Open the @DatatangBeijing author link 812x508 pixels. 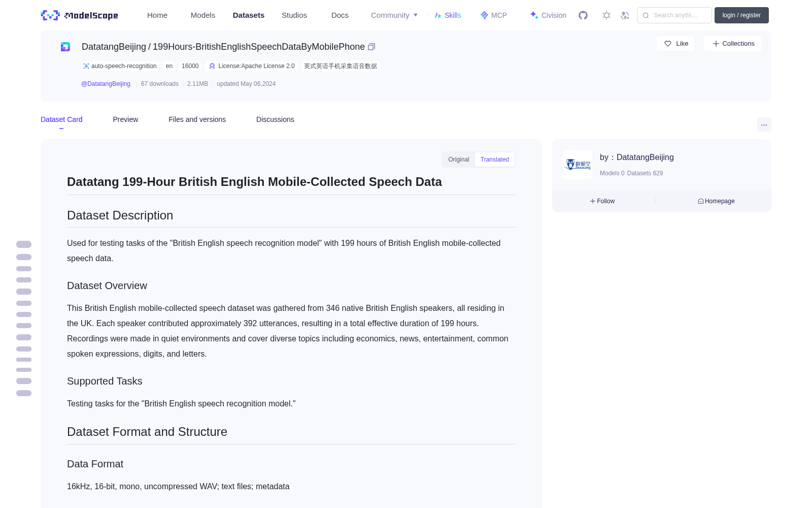[106, 84]
